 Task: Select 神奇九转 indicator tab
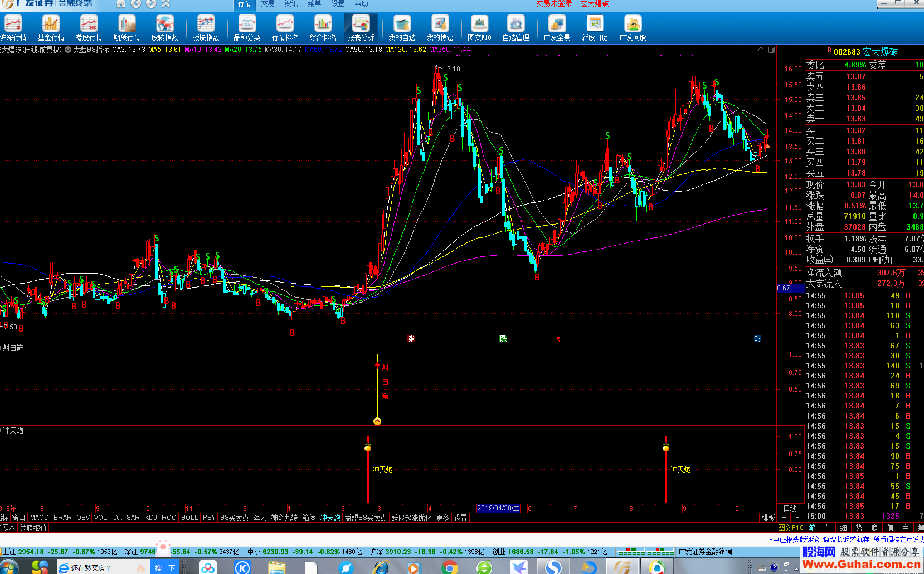coord(284,518)
